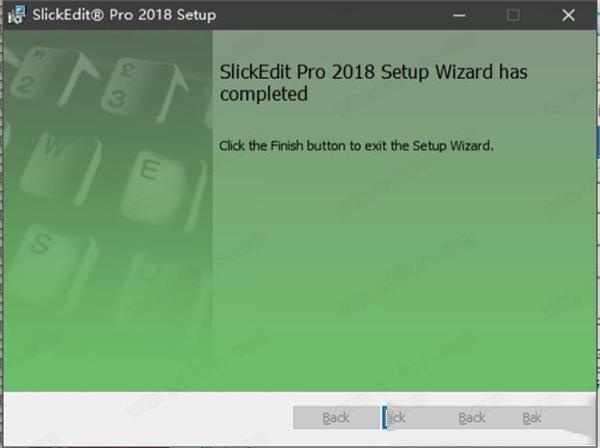This screenshot has width=600, height=448.
Task: Click the Back button adjacent to the Bak label
Action: (471, 417)
